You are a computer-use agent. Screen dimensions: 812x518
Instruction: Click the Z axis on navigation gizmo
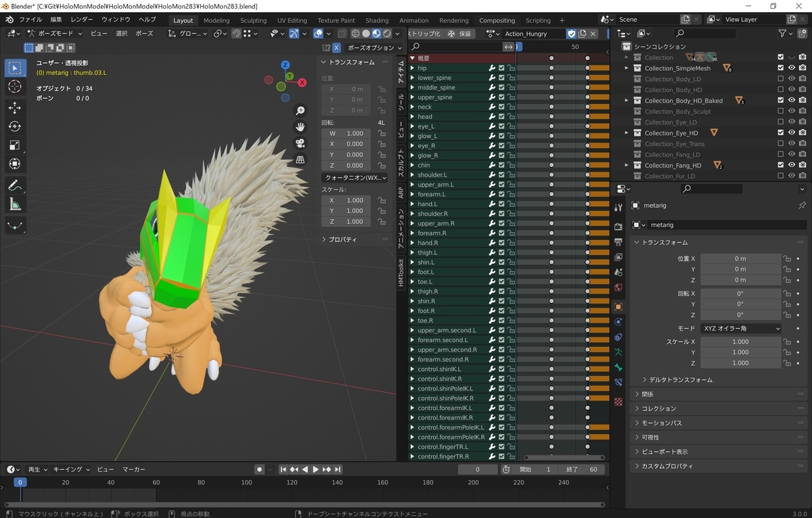point(285,65)
